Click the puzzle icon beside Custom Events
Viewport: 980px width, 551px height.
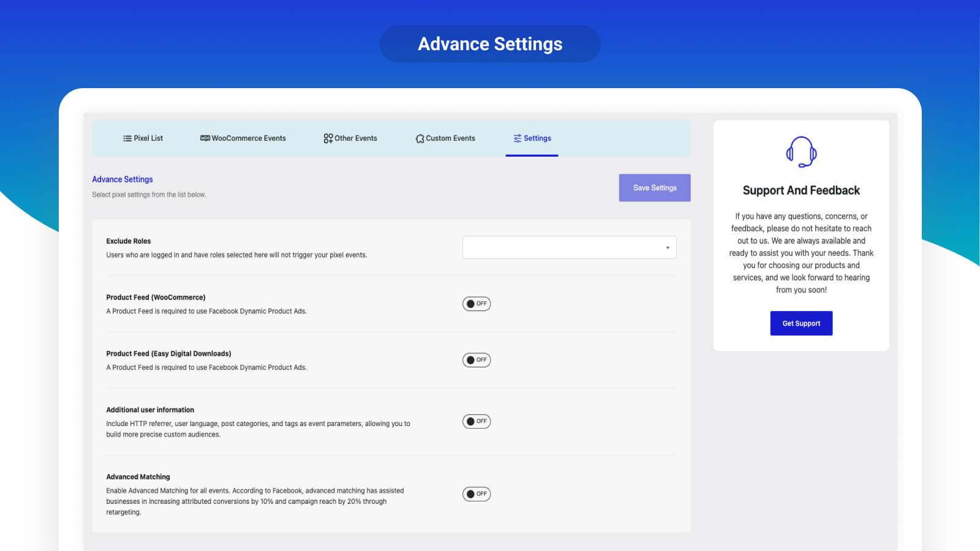[420, 139]
